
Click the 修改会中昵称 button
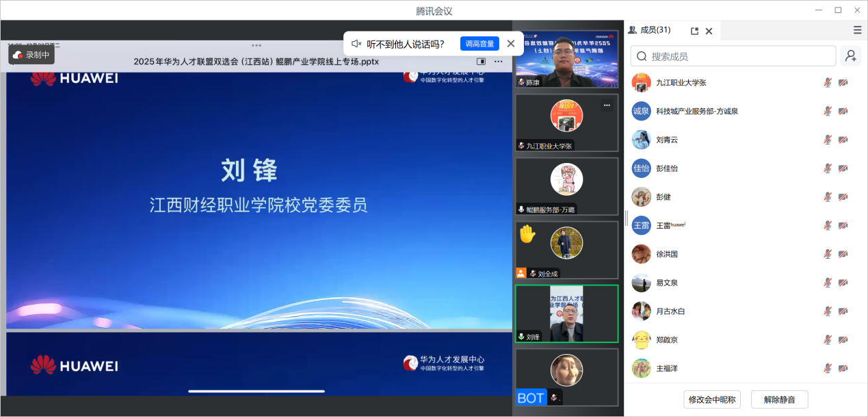[x=712, y=399]
